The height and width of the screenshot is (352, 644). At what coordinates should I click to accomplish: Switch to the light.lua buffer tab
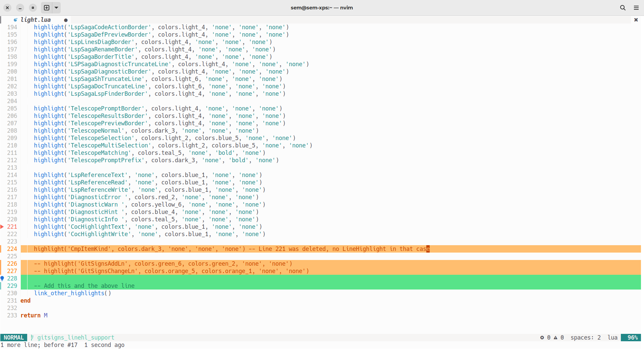36,20
